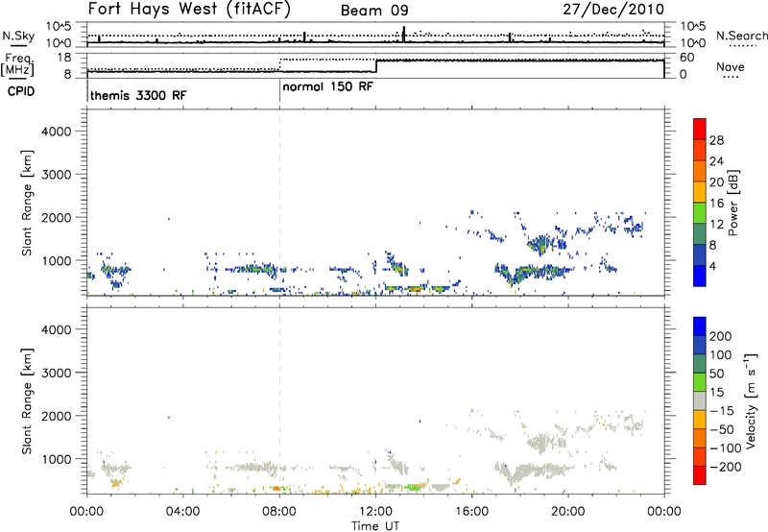Screen dimensions: 768x532
Task: Click the "themis 3300 RF" CPID text
Action: (x=138, y=95)
